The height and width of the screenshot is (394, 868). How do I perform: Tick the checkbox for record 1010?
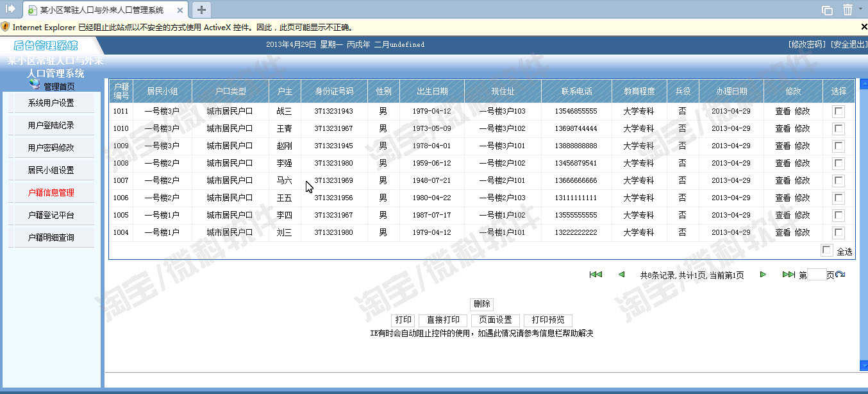pos(839,128)
